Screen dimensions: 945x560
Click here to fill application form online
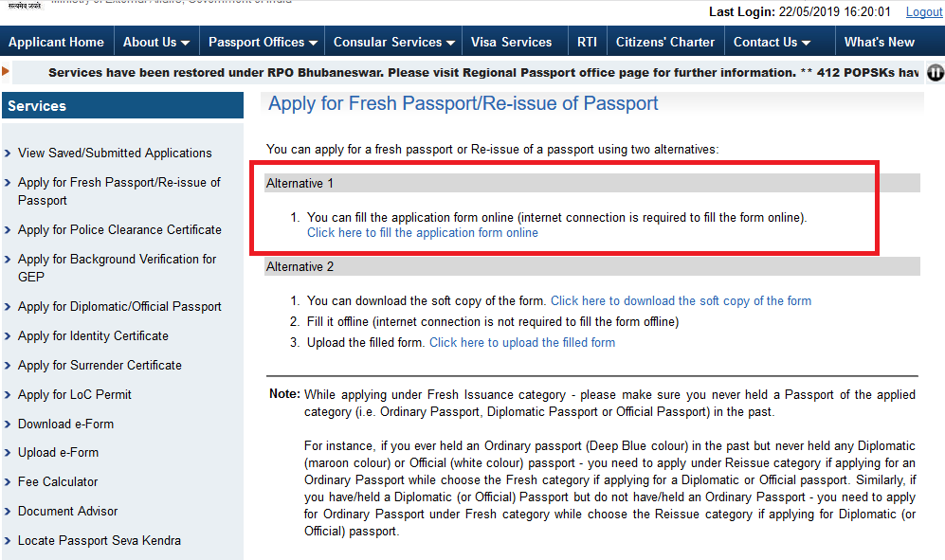pyautogui.click(x=422, y=232)
